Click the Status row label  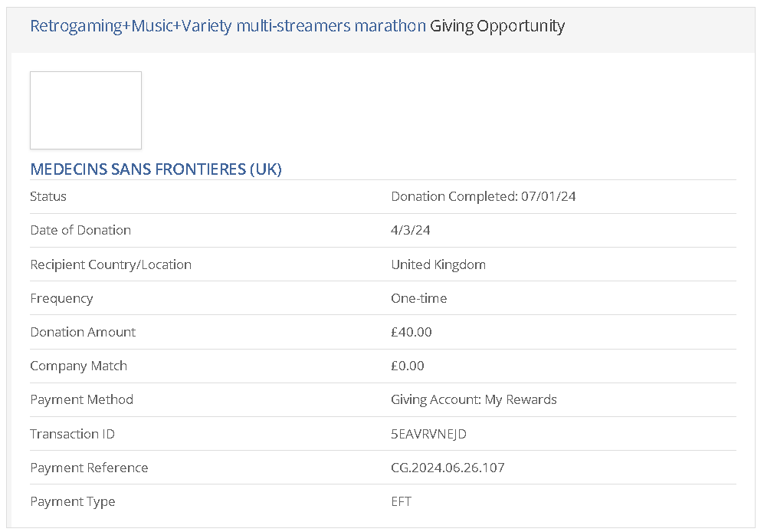[x=48, y=196]
